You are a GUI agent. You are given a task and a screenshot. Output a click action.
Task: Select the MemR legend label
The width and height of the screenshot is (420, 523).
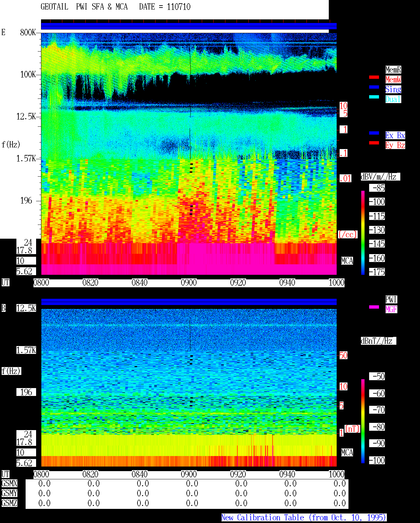393,70
